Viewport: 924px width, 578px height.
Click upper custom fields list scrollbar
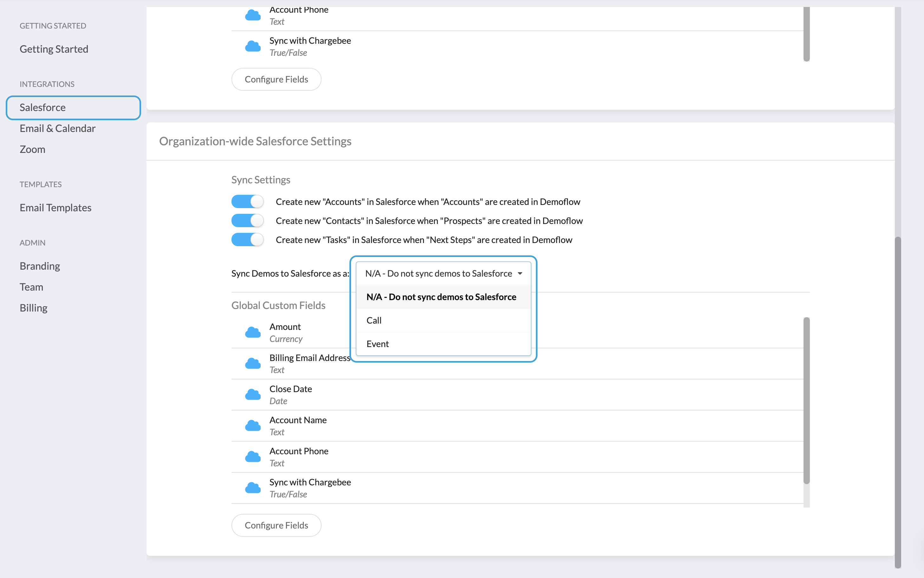[x=806, y=34]
